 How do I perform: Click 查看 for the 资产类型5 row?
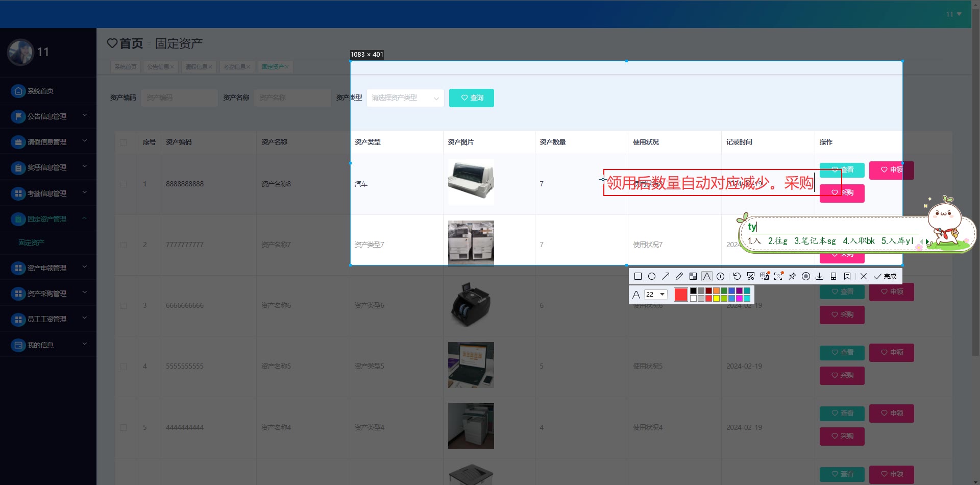842,353
